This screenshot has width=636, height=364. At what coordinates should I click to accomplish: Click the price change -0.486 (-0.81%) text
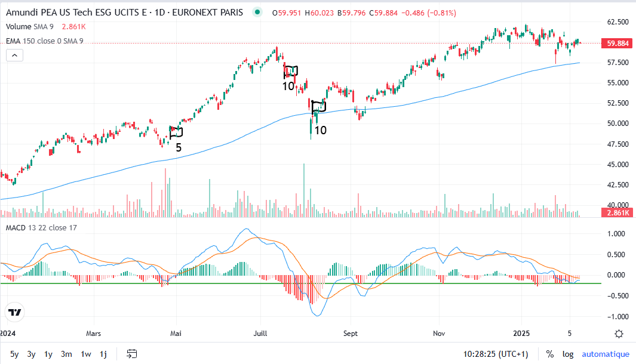coord(429,13)
